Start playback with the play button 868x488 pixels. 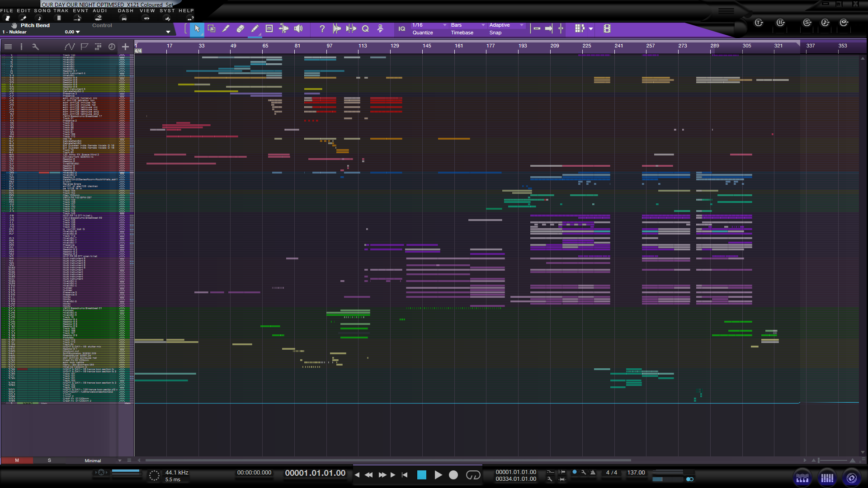click(438, 475)
